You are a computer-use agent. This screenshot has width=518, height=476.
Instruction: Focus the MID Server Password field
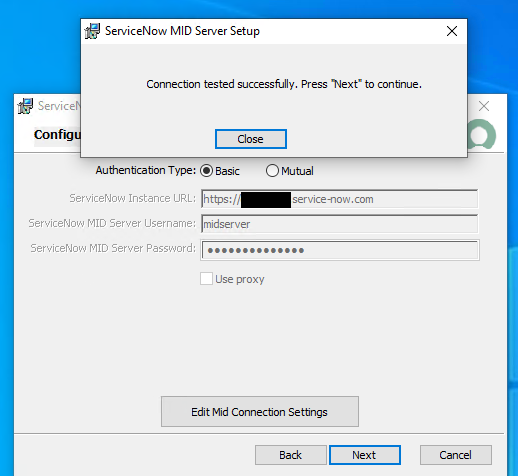[340, 250]
